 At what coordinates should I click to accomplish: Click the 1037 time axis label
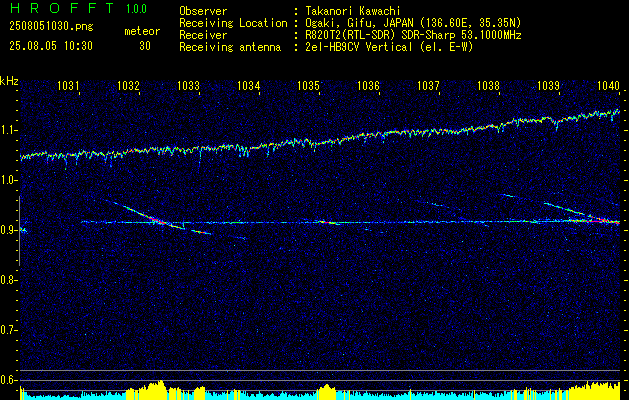(x=428, y=85)
